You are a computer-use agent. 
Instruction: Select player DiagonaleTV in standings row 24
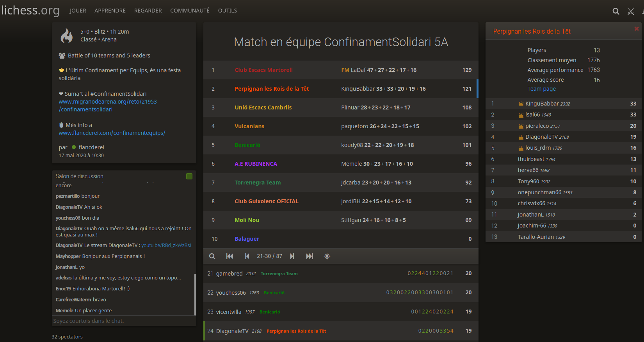pos(232,331)
